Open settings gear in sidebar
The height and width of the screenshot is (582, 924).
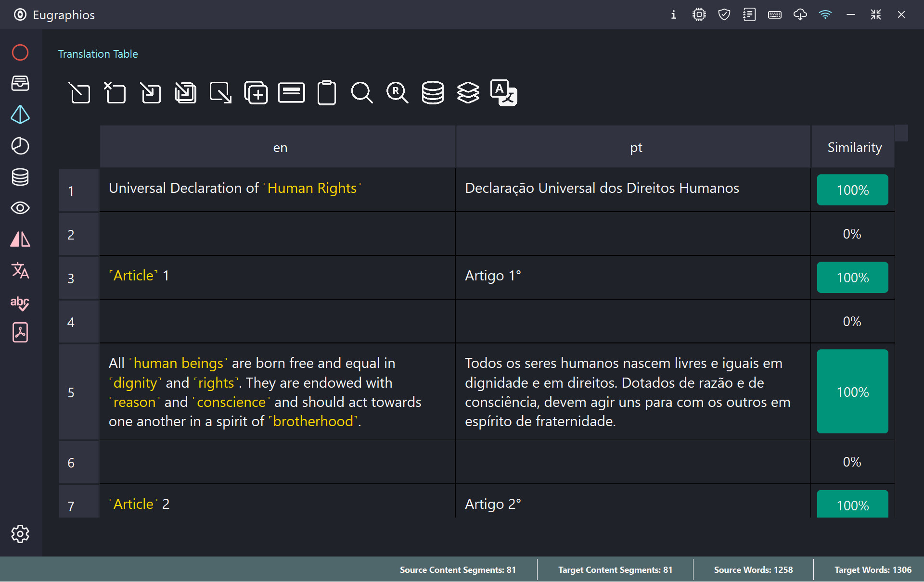(x=20, y=534)
